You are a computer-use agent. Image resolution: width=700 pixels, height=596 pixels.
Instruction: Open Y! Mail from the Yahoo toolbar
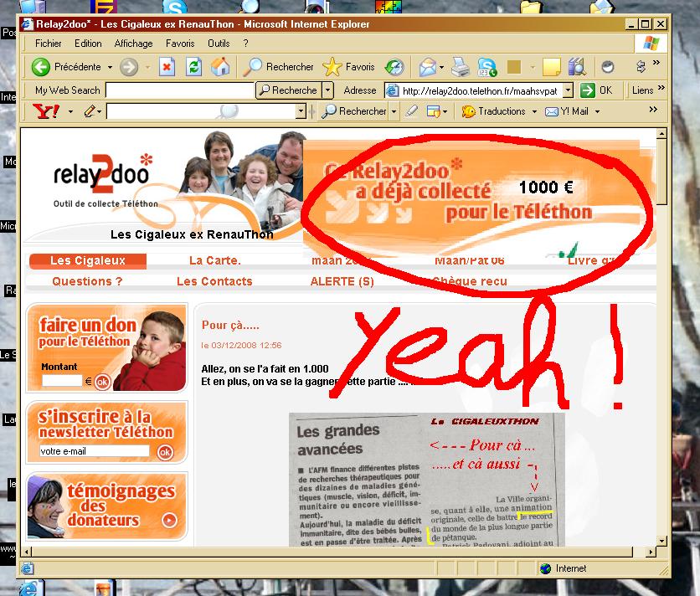(567, 111)
